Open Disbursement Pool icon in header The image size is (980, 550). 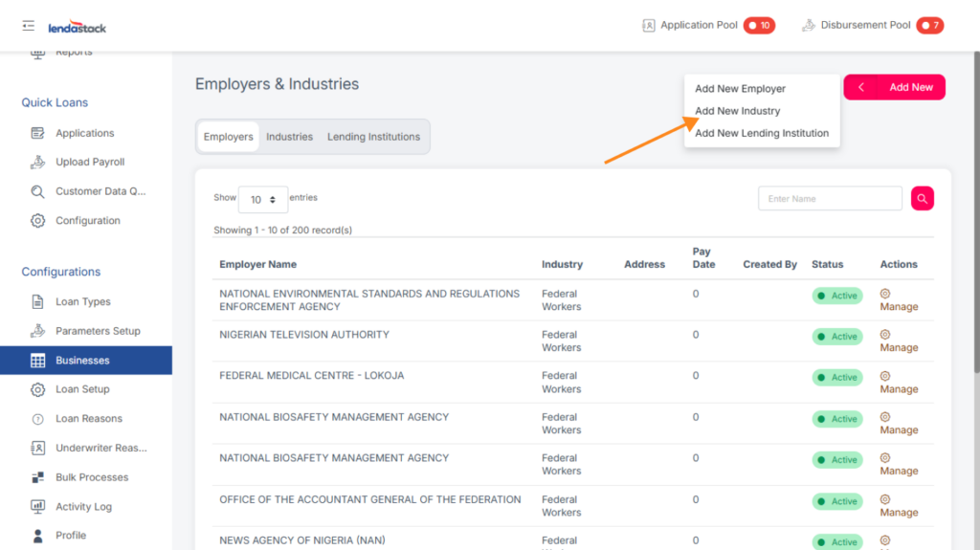[x=809, y=26]
